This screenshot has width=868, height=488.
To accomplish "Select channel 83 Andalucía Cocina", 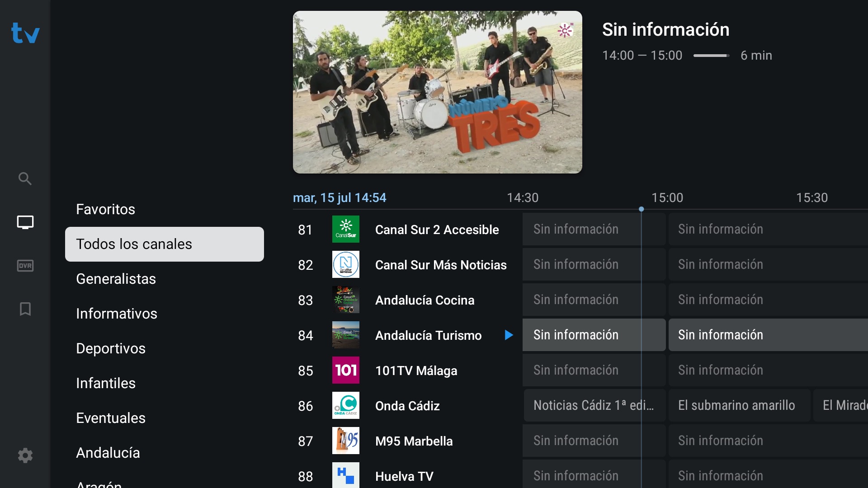I will tap(406, 300).
